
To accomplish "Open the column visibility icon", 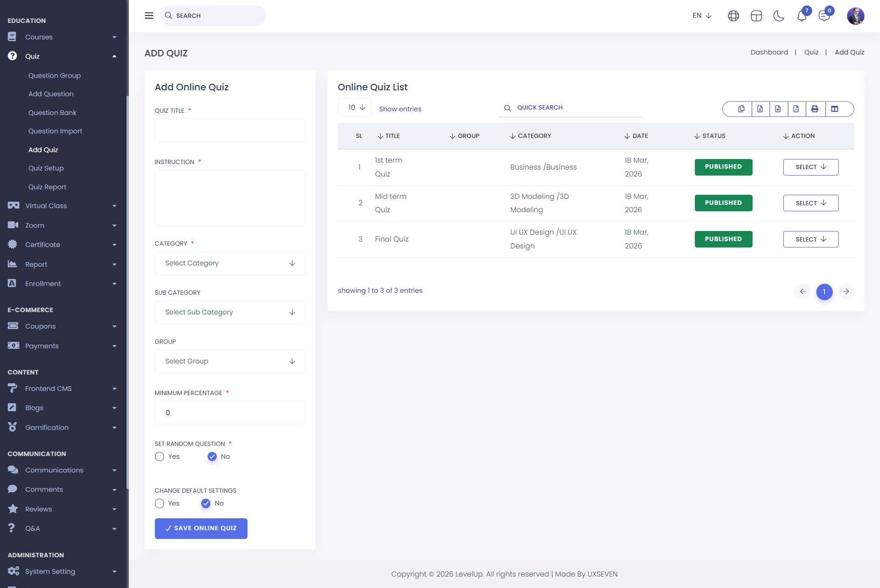I will pyautogui.click(x=835, y=109).
